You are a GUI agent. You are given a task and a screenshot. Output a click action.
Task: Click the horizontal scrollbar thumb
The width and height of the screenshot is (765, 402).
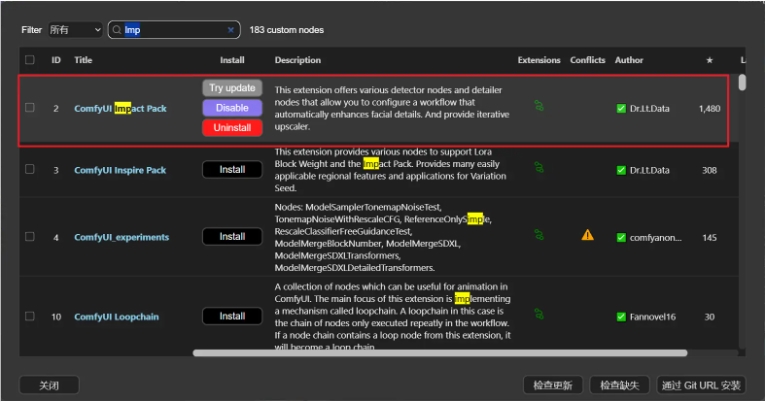pos(440,353)
